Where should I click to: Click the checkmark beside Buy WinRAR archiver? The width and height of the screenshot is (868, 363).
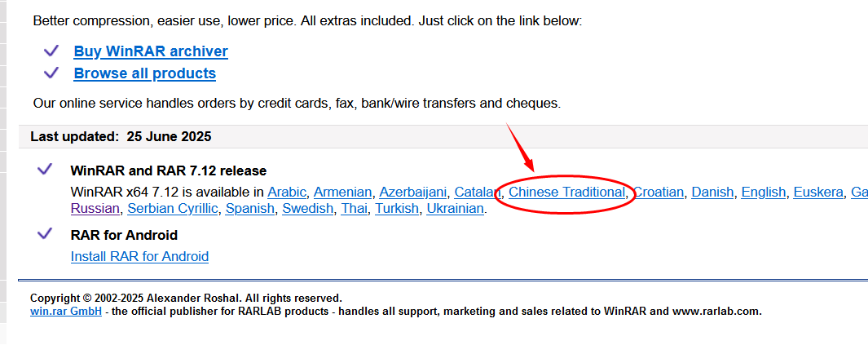[x=51, y=51]
